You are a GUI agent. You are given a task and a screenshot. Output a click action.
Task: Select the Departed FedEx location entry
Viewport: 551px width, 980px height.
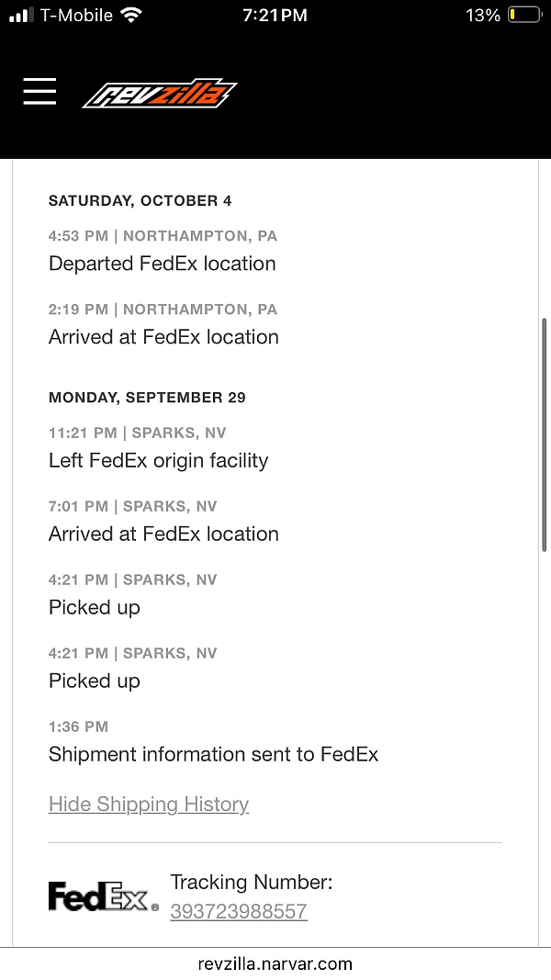[x=163, y=264]
